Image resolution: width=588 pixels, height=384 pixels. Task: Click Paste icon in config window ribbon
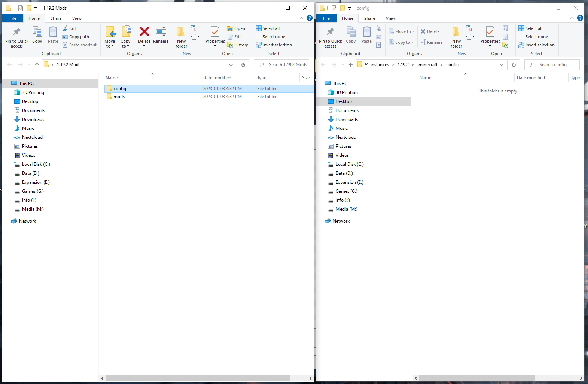[x=367, y=32]
